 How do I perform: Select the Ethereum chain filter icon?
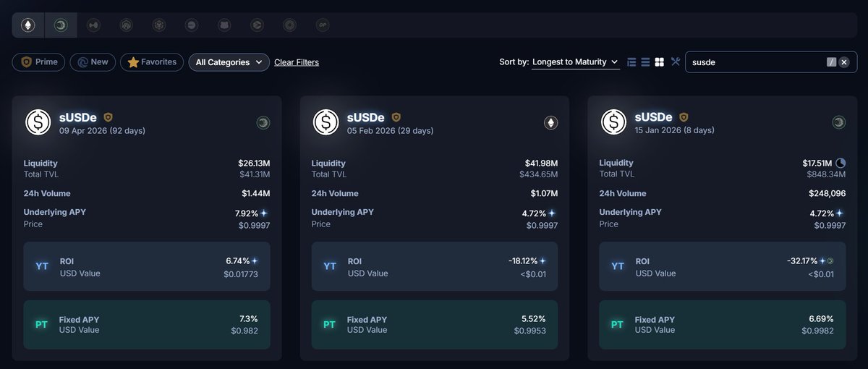pos(28,25)
